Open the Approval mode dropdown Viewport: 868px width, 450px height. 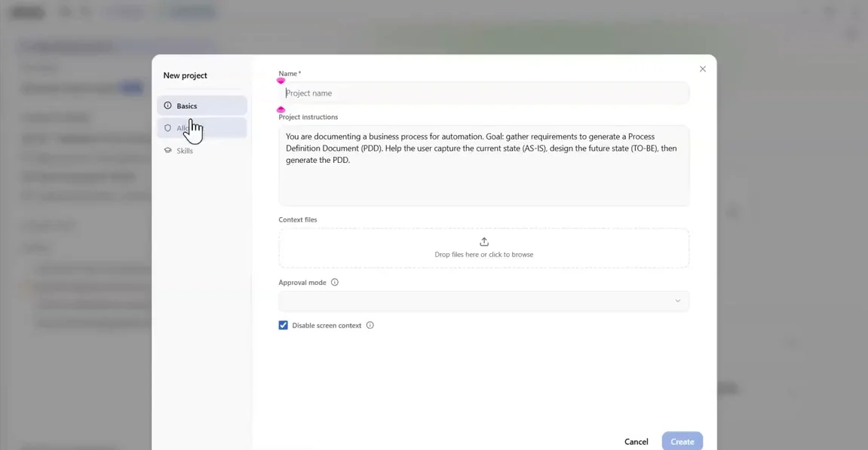tap(484, 301)
